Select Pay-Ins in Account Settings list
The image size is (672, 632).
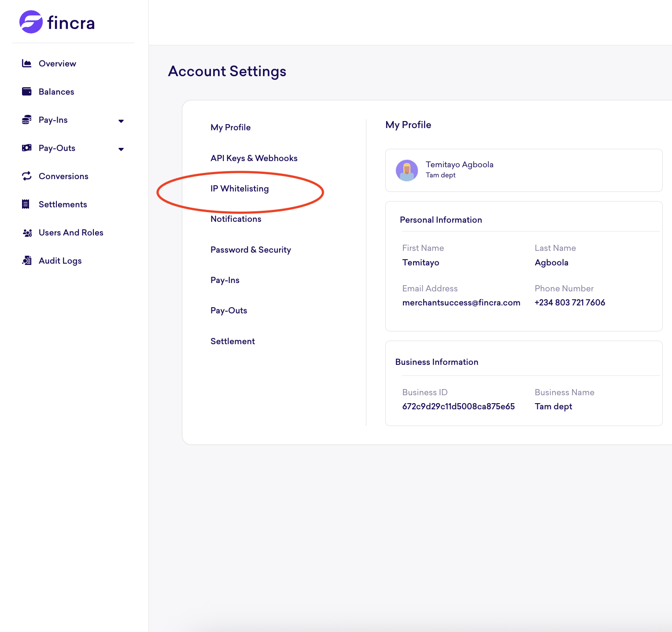225,280
